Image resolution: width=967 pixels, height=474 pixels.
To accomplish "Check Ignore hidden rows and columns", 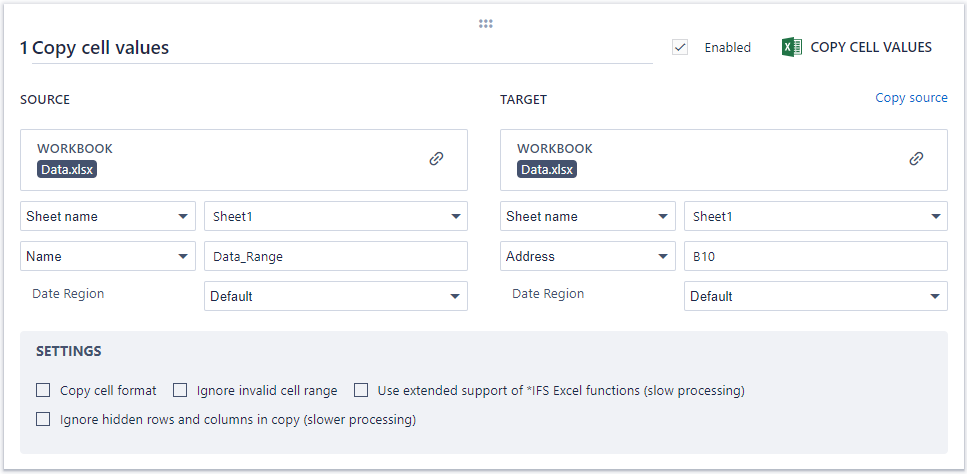I will click(43, 419).
